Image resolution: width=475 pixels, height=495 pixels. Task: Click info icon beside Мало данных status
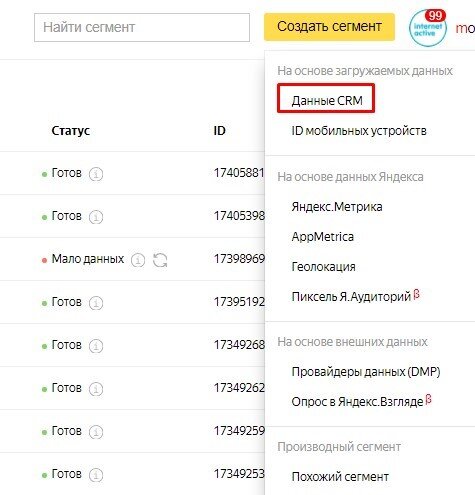[138, 260]
